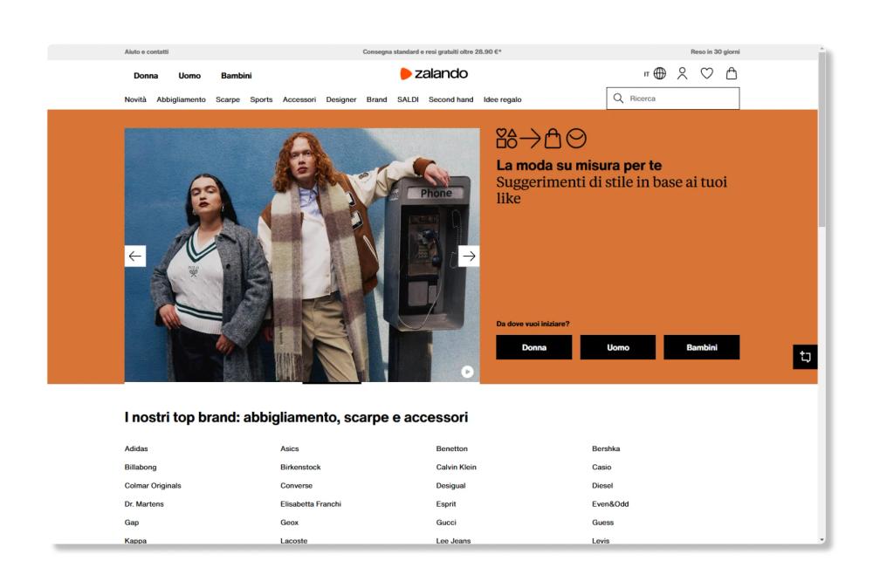Select the Bambini top category tab
This screenshot has width=873, height=588.
(x=236, y=76)
